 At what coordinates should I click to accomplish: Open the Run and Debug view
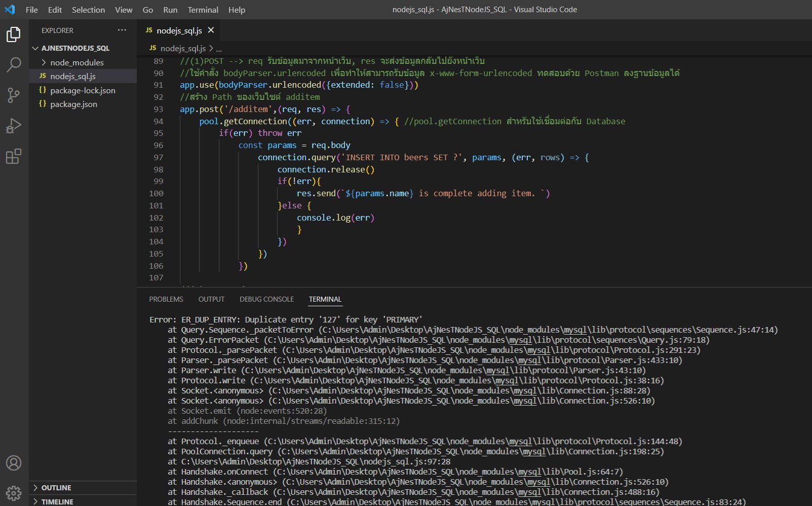pos(14,126)
